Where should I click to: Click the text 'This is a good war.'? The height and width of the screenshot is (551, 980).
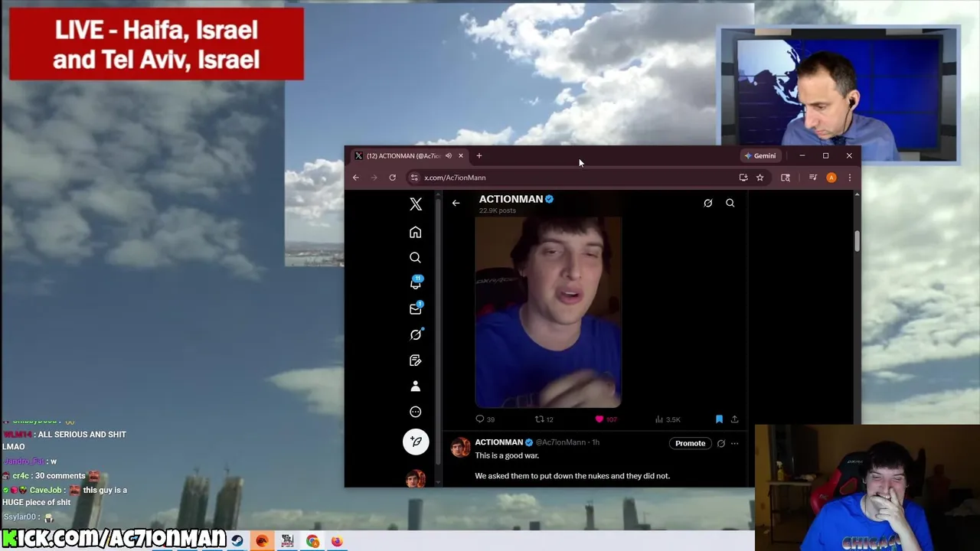(x=507, y=455)
